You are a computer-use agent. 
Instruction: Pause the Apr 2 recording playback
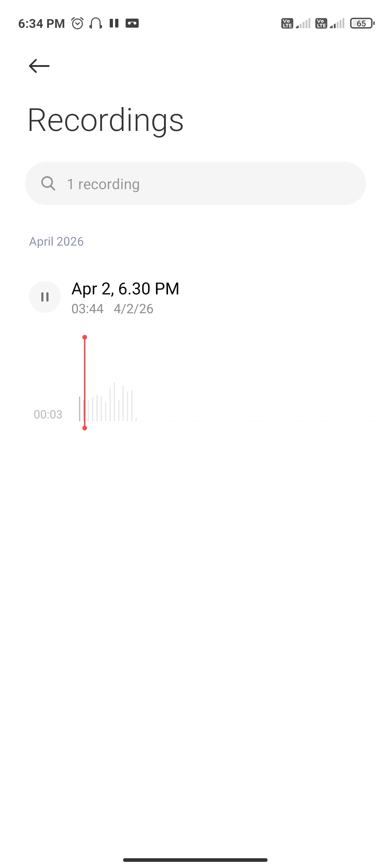45,297
